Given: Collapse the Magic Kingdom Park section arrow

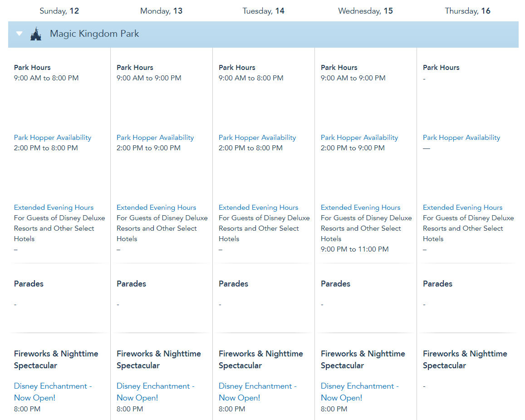Looking at the screenshot, I should click(x=19, y=34).
